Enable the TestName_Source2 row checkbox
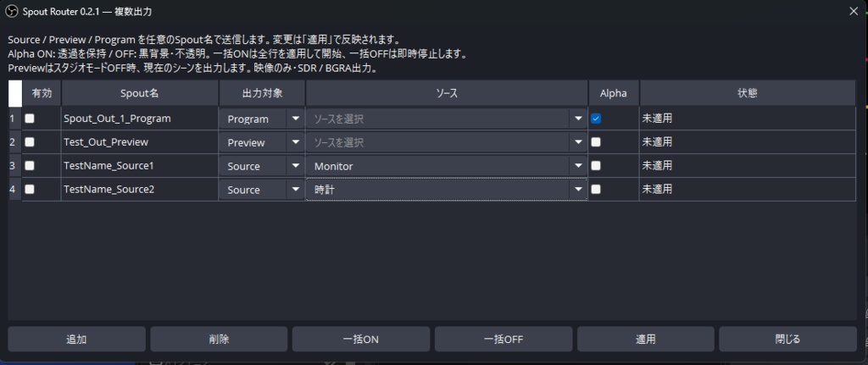 point(30,189)
